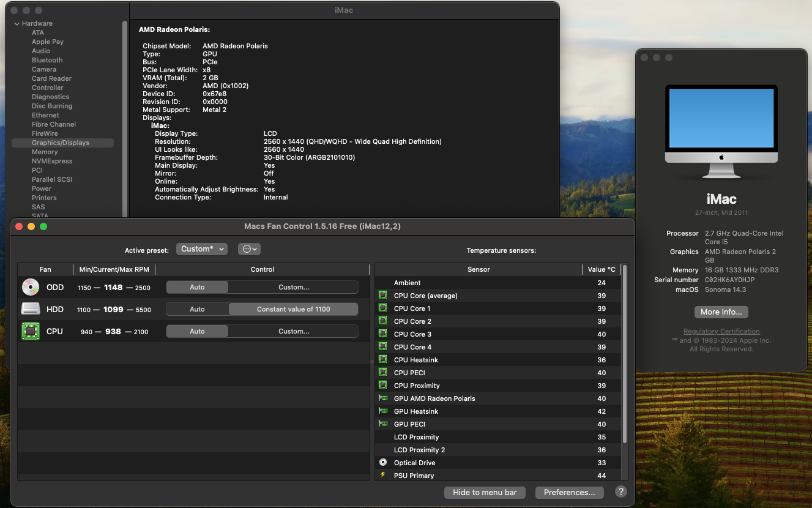Click the GPU Heatsink sensor icon
The image size is (812, 508).
(x=383, y=411)
